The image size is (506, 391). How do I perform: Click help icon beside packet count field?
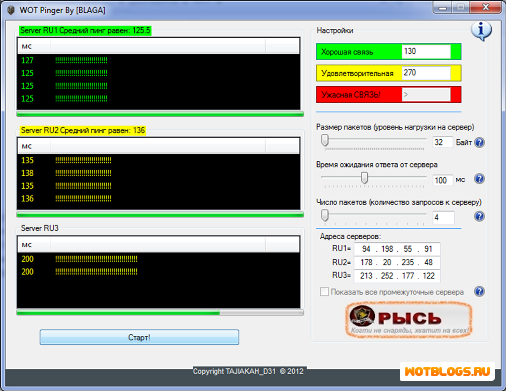[479, 217]
